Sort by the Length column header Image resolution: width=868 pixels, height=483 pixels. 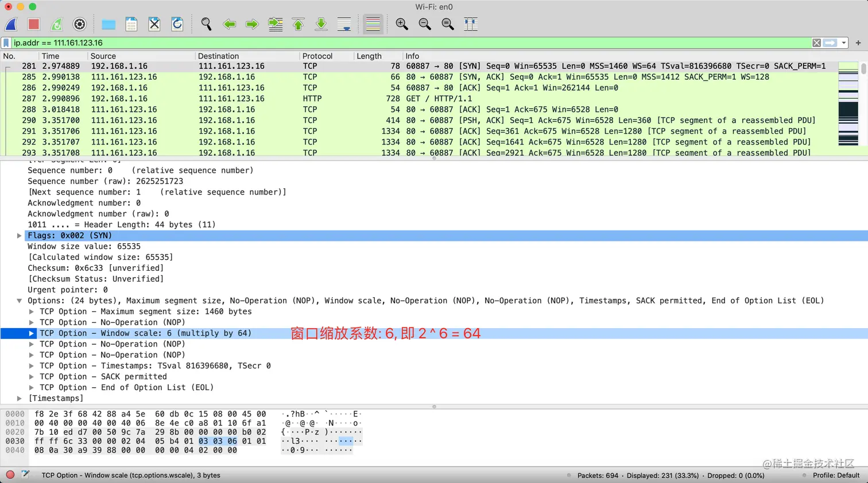tap(378, 56)
